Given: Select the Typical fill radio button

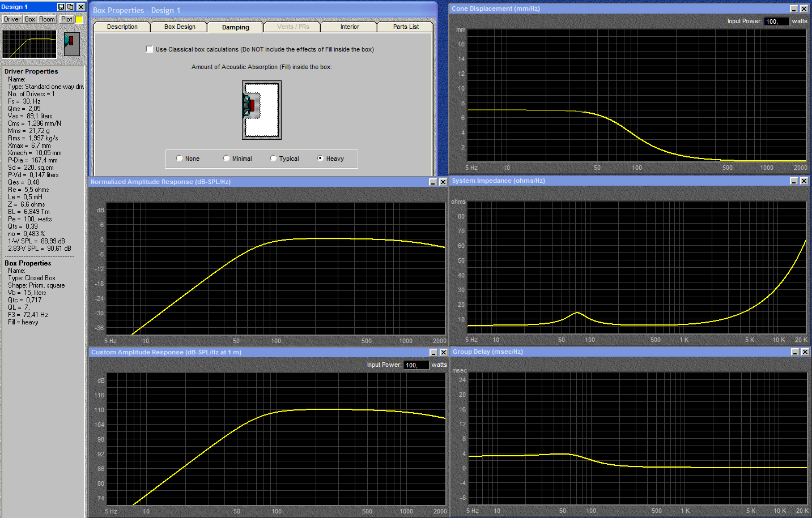Looking at the screenshot, I should click(274, 159).
